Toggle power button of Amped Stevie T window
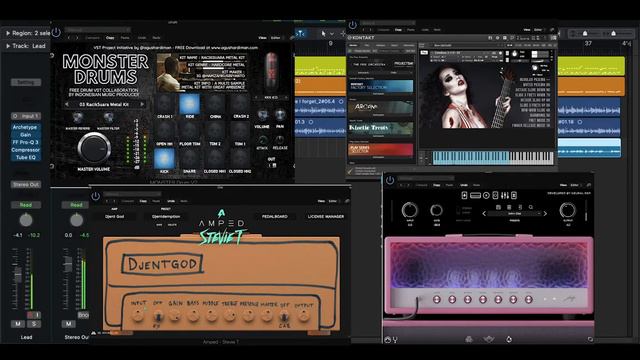The width and height of the screenshot is (640, 360). (96, 196)
